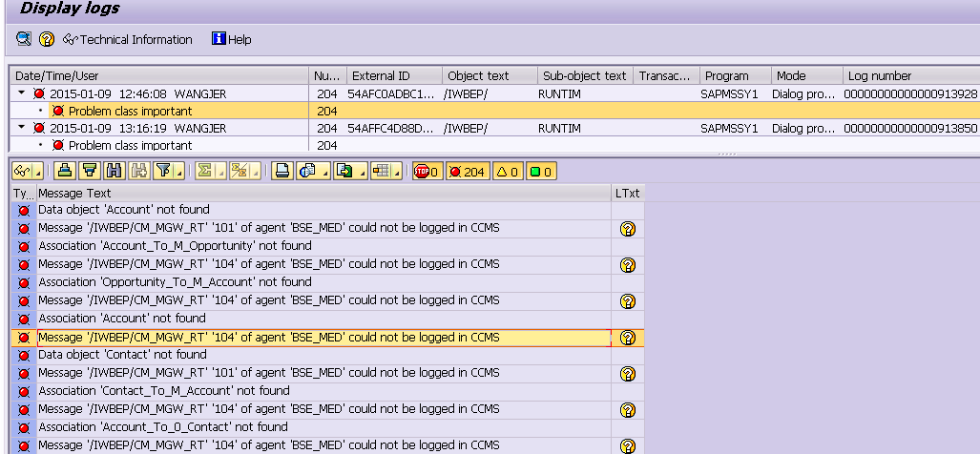Open long text icon on highlighted '104' message
The height and width of the screenshot is (454, 980).
(x=628, y=338)
